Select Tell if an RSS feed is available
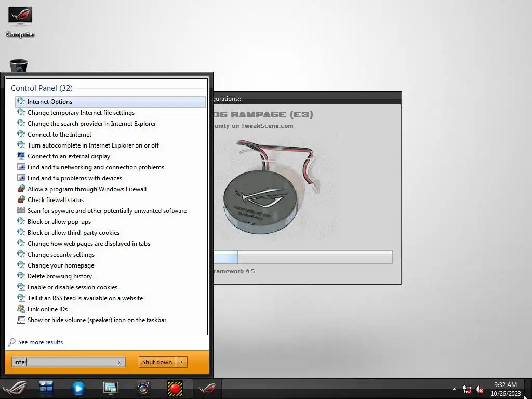The width and height of the screenshot is (532, 399). coord(110,298)
